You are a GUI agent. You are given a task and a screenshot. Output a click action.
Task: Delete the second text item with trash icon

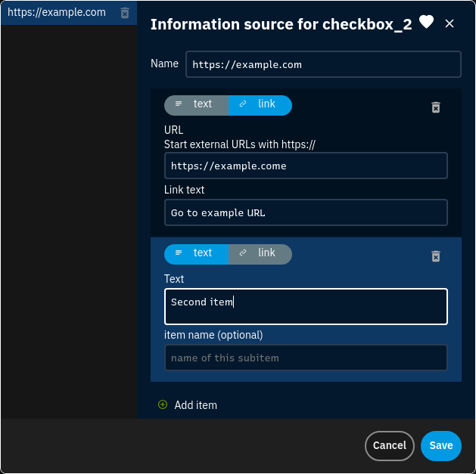tap(436, 256)
